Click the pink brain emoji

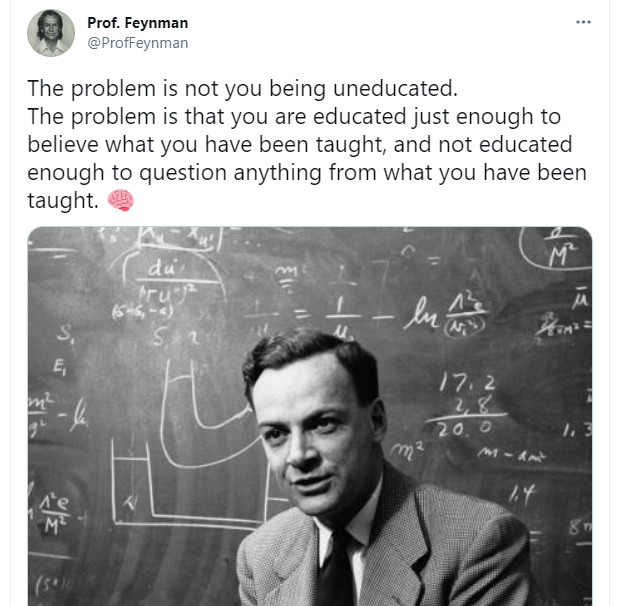121,200
